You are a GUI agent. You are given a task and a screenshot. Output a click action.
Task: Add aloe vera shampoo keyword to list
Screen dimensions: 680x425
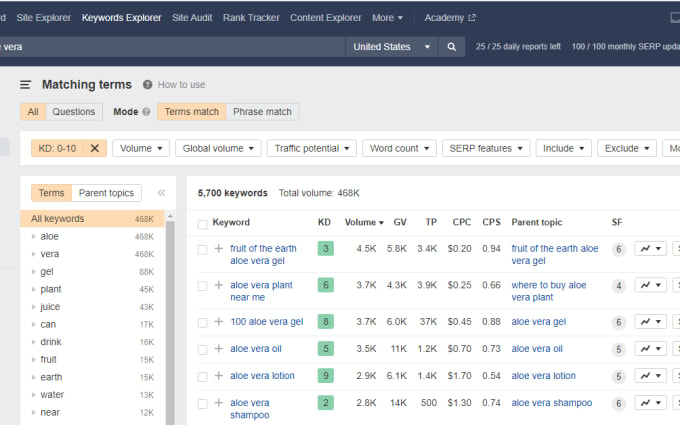coord(219,403)
